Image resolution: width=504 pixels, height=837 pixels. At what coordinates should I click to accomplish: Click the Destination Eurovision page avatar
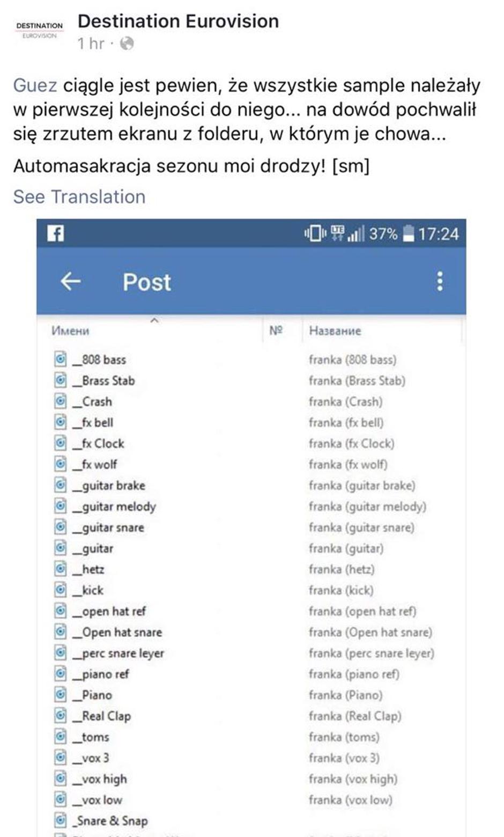pyautogui.click(x=39, y=30)
